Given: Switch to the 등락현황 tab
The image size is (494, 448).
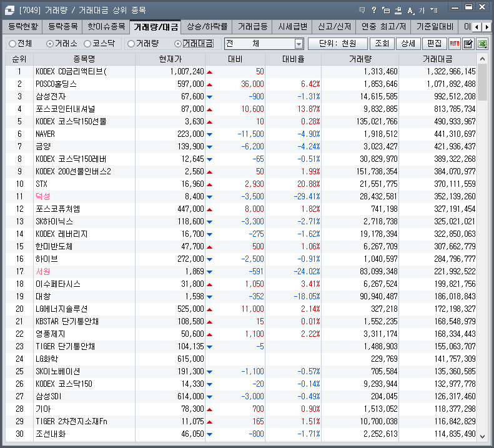Looking at the screenshot, I should click(x=23, y=26).
